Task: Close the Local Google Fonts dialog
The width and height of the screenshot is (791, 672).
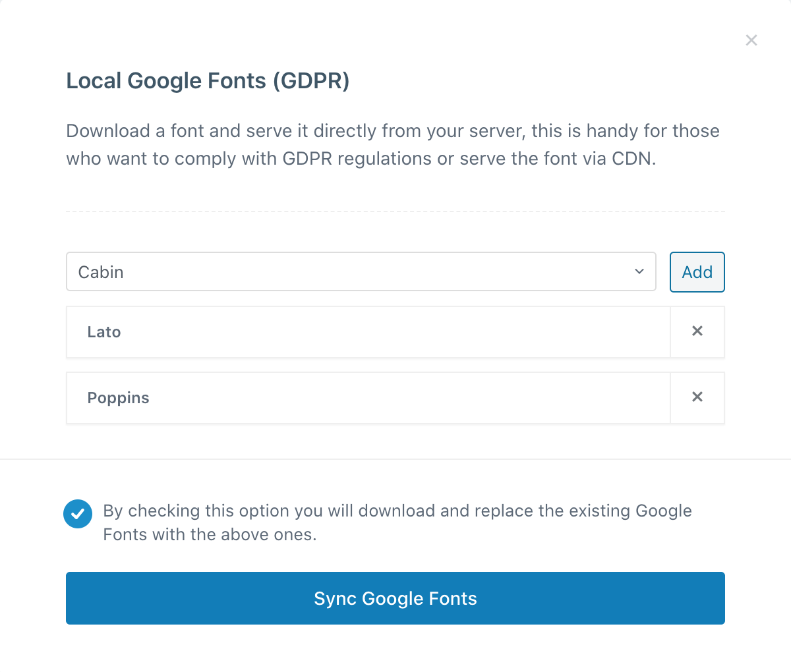Action: pos(751,40)
